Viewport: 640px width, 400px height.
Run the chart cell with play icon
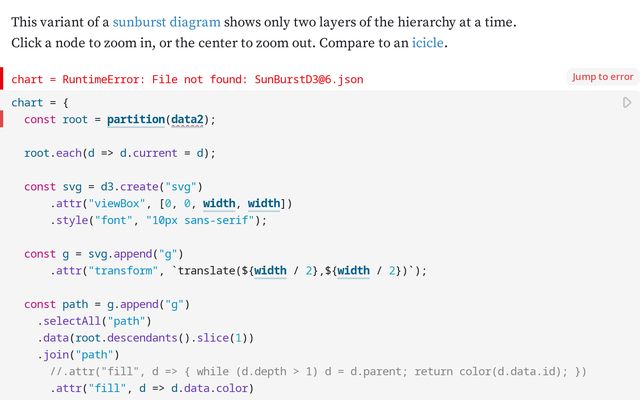pyautogui.click(x=627, y=102)
